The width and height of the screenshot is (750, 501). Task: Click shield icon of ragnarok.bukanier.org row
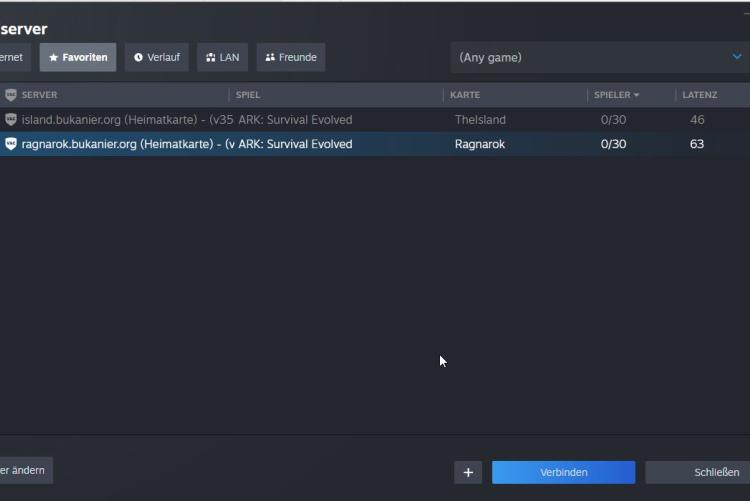[11, 144]
